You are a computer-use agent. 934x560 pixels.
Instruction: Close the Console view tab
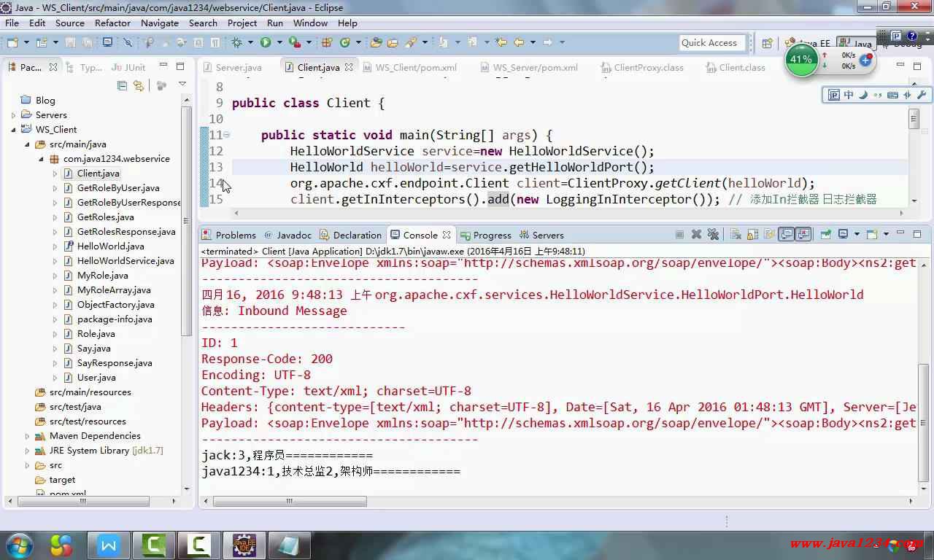(447, 235)
